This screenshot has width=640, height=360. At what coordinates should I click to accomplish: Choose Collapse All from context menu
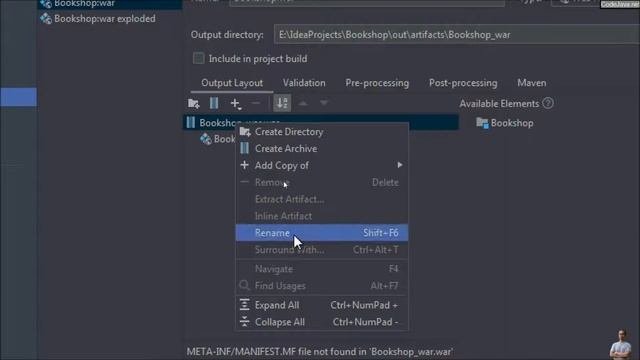[322, 322]
